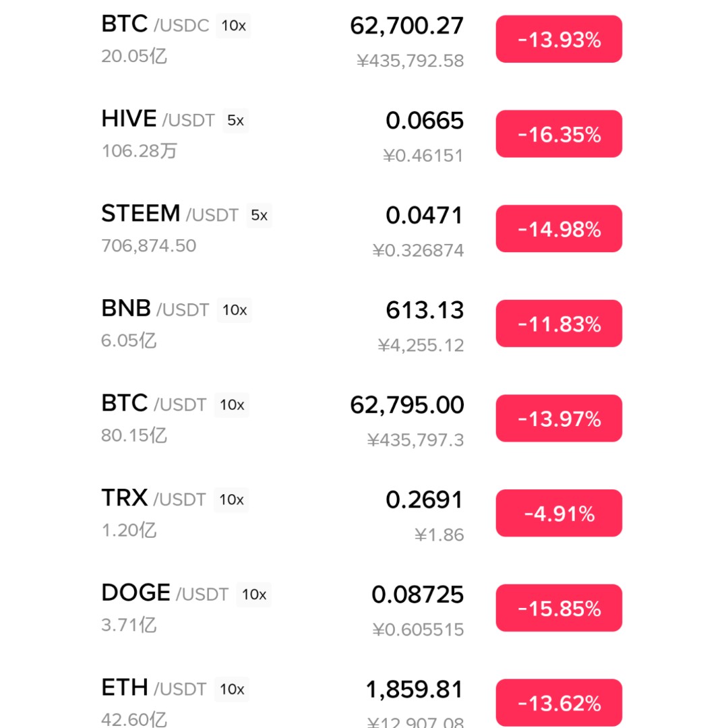This screenshot has width=728, height=728.
Task: Click the -4.91% change button for TRX
Action: pos(559,514)
